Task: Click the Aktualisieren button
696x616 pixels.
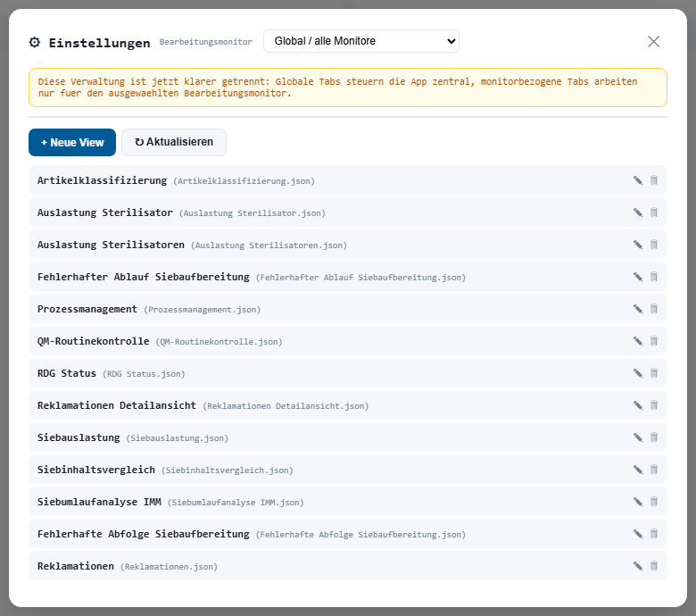Action: (174, 143)
